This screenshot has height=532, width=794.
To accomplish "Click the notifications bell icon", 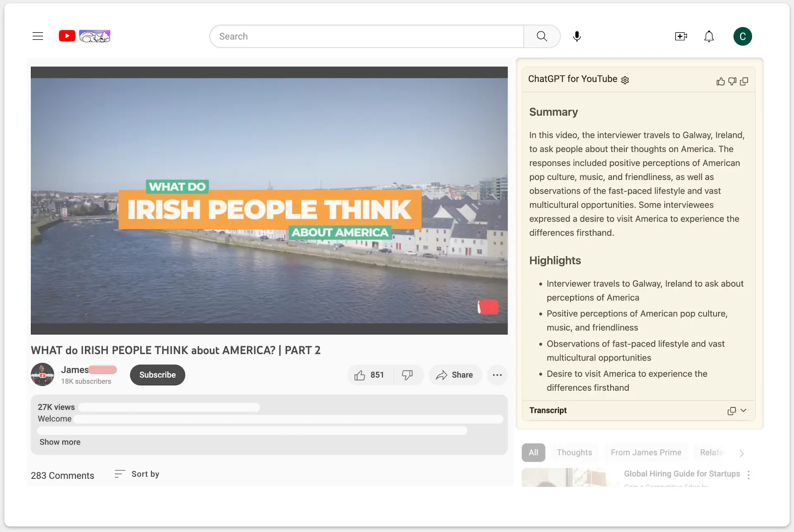I will (709, 36).
